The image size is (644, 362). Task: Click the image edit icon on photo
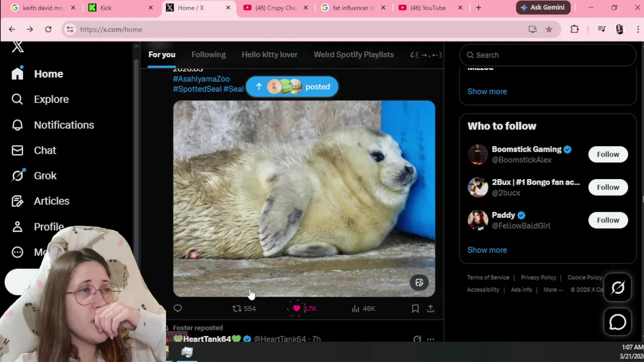pos(419,283)
